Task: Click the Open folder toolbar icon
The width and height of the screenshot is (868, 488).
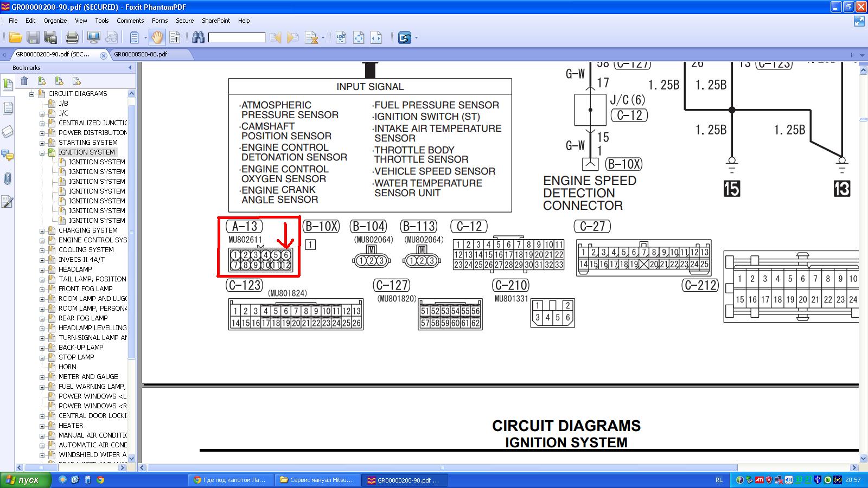Action: [x=15, y=37]
